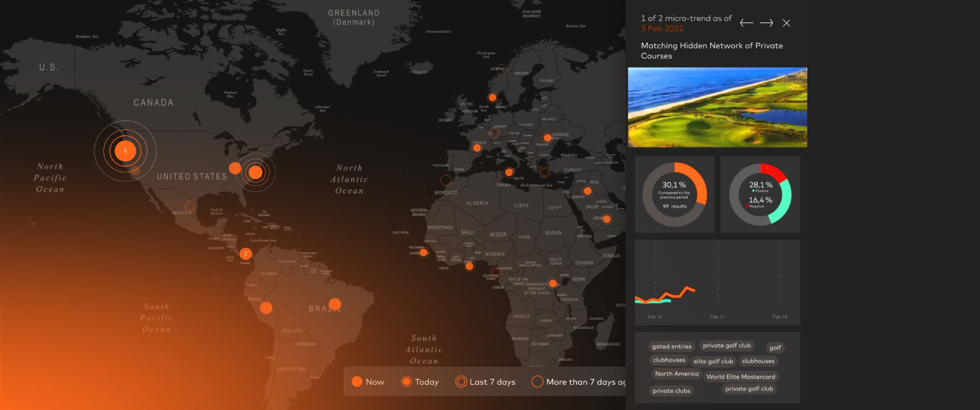The width and height of the screenshot is (980, 410).
Task: Click the marker over the United Kingdom
Action: tap(492, 97)
